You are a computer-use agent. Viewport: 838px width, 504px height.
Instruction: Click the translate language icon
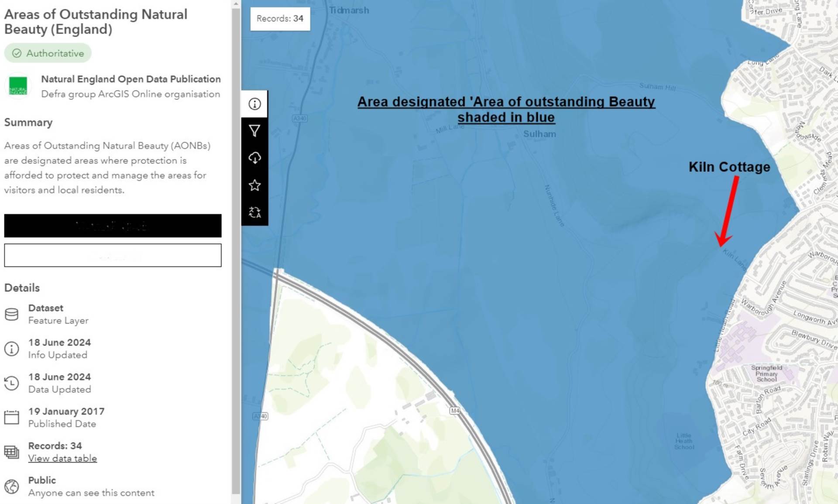point(254,213)
